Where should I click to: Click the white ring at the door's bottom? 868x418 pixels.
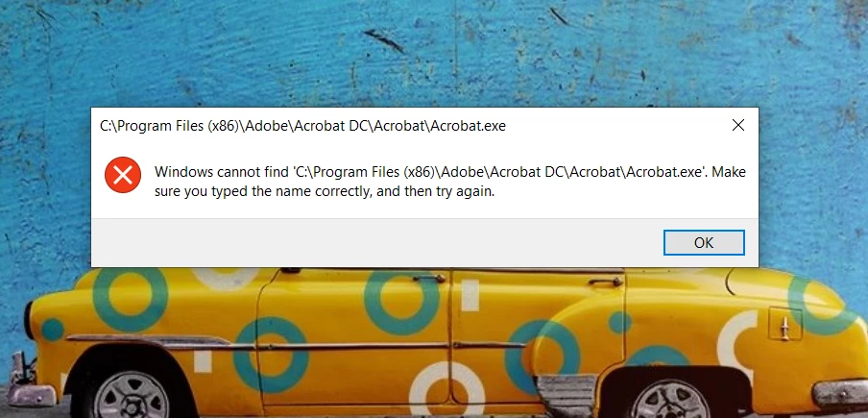pyautogui.click(x=446, y=390)
